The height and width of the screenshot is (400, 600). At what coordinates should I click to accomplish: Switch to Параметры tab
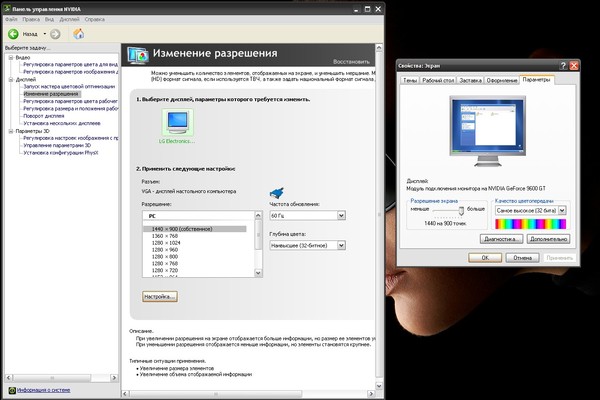pyautogui.click(x=536, y=79)
